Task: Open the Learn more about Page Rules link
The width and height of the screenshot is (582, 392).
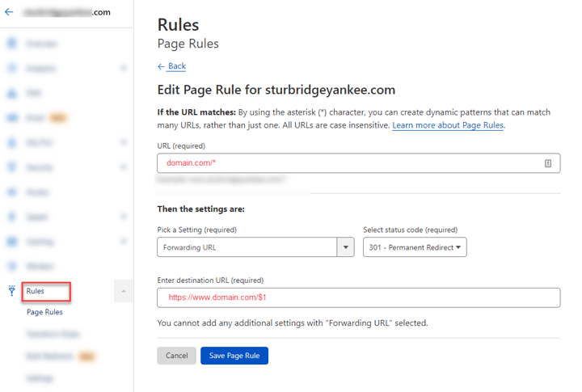Action: (448, 125)
